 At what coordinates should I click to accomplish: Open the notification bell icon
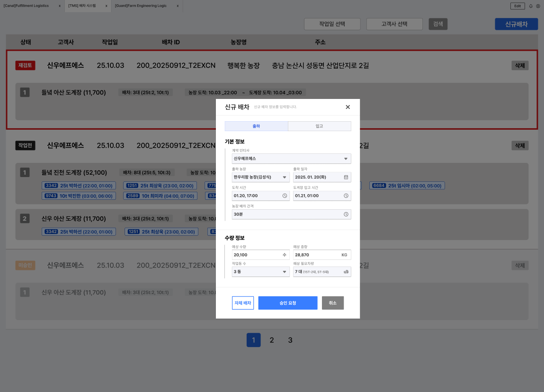click(x=530, y=6)
